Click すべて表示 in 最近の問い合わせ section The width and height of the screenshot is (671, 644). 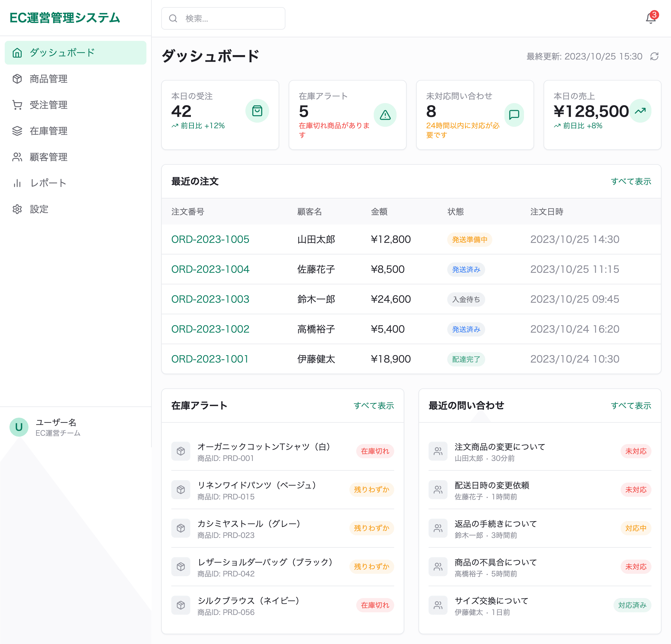pyautogui.click(x=631, y=406)
